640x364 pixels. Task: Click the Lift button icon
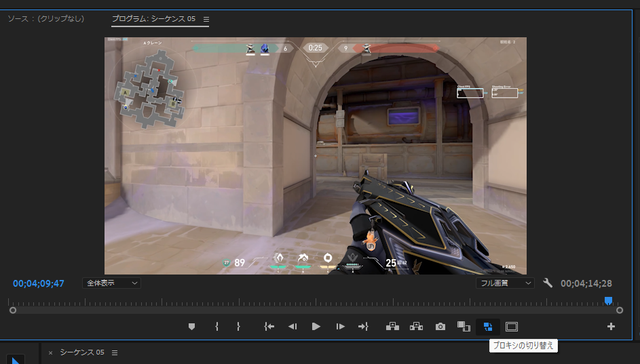tap(392, 327)
